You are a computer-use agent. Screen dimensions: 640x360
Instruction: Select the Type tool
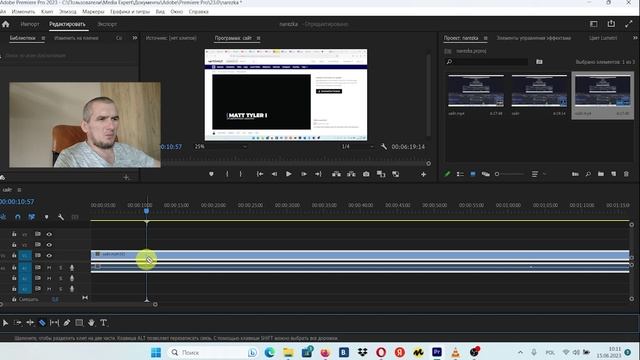coord(103,323)
